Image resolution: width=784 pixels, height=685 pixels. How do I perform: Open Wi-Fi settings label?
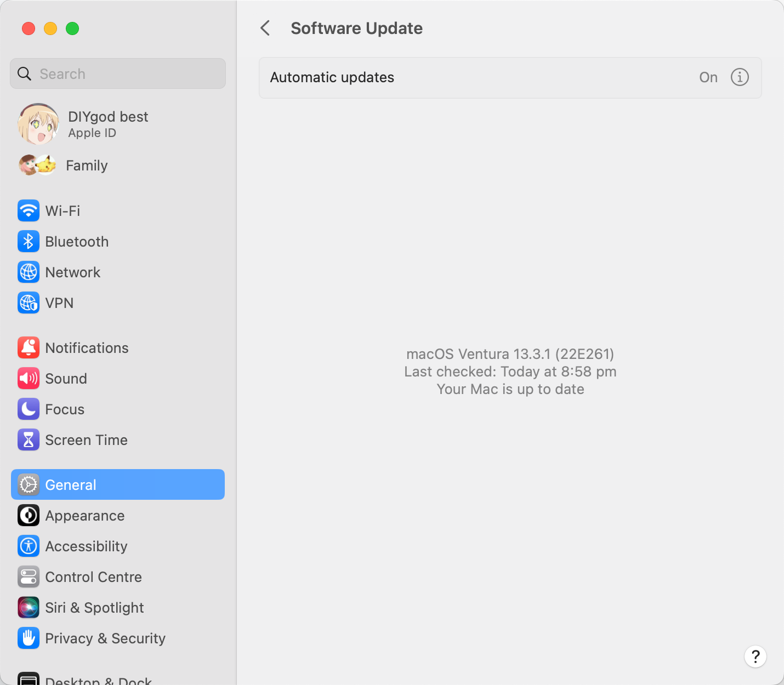[63, 211]
